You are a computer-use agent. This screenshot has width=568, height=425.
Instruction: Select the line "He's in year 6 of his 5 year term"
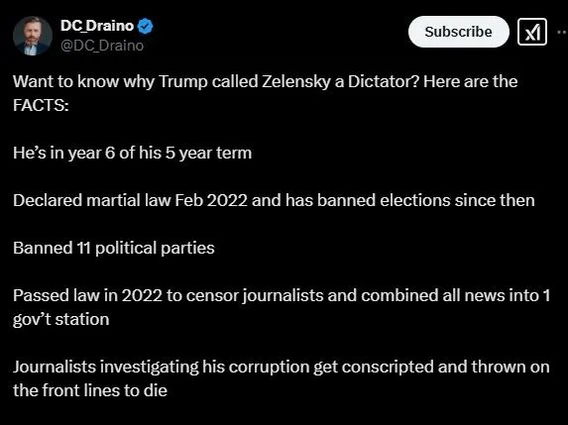pyautogui.click(x=132, y=153)
